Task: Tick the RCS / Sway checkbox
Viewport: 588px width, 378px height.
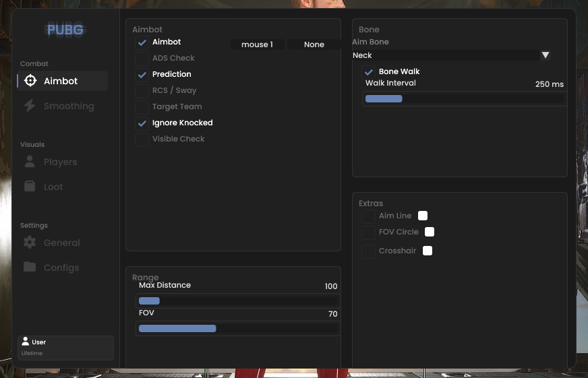Action: (142, 91)
